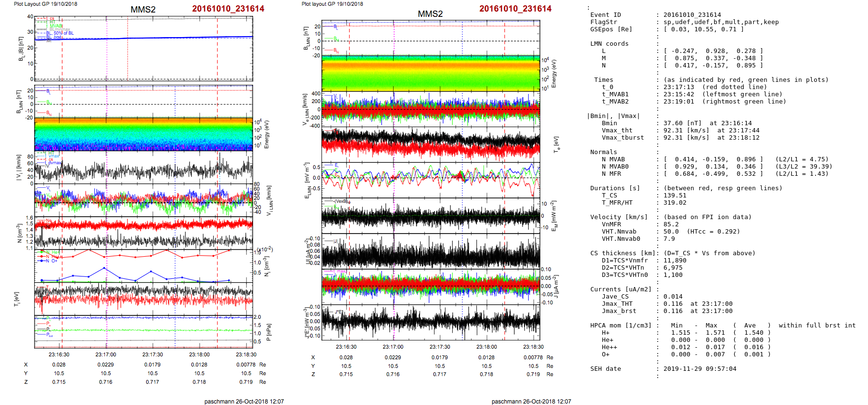Click the 23:18:00 time tick under the right plot
This screenshot has height=405, width=868.
[x=486, y=347]
